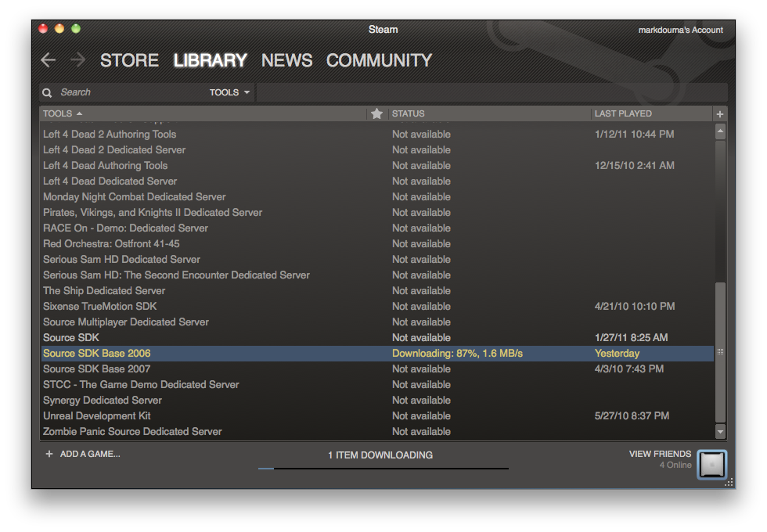Click the scrollbar down arrow
Image resolution: width=767 pixels, height=532 pixels.
pyautogui.click(x=720, y=431)
